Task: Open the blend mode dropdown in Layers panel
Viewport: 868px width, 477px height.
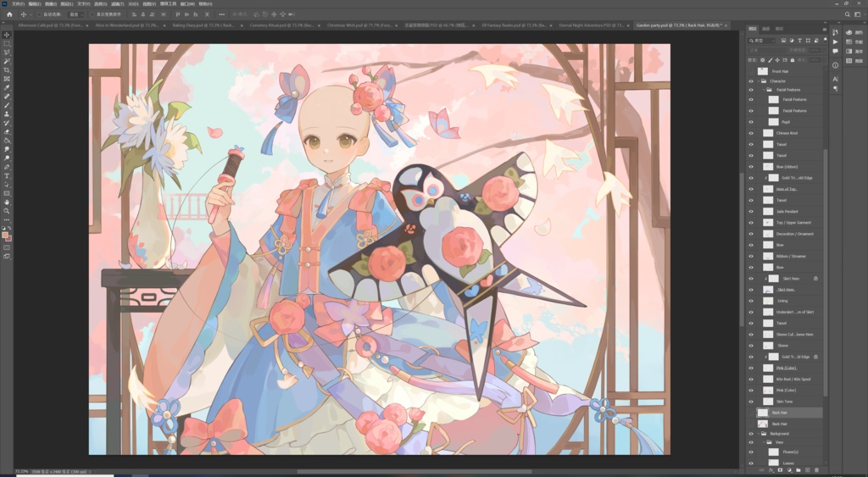Action: [x=766, y=50]
